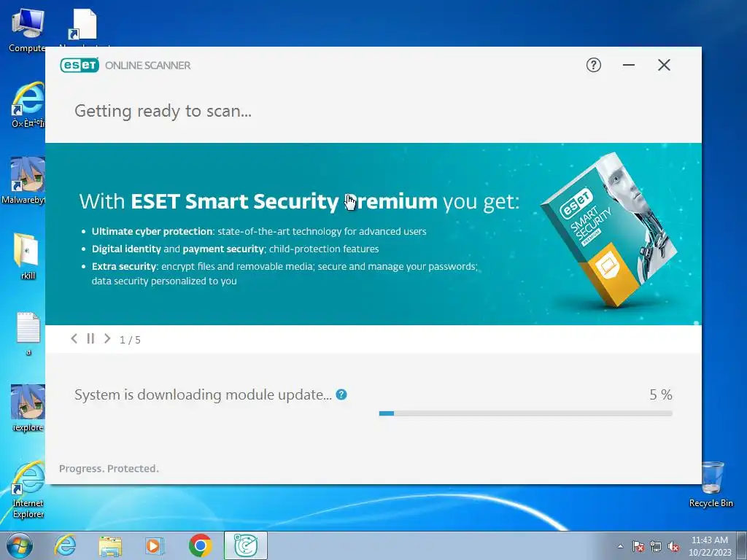Launch Internet Explorer from taskbar
747x560 pixels.
click(65, 545)
